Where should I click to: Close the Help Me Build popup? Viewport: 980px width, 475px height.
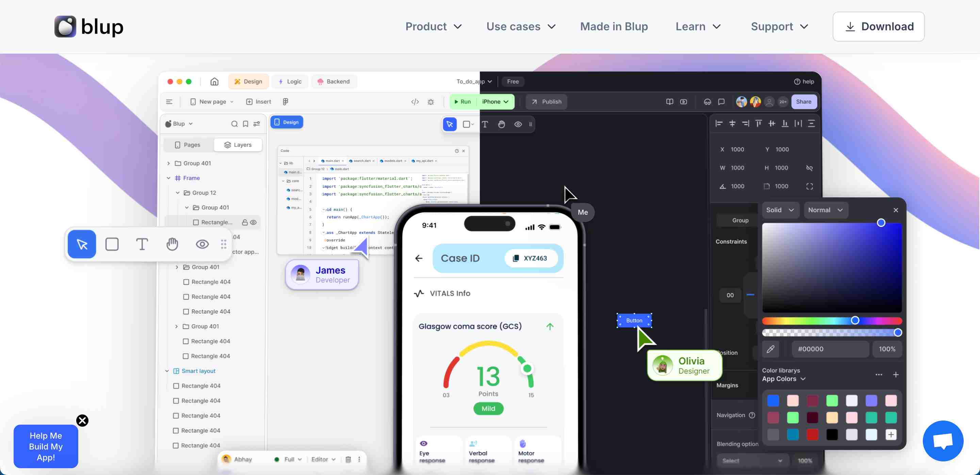coord(82,421)
